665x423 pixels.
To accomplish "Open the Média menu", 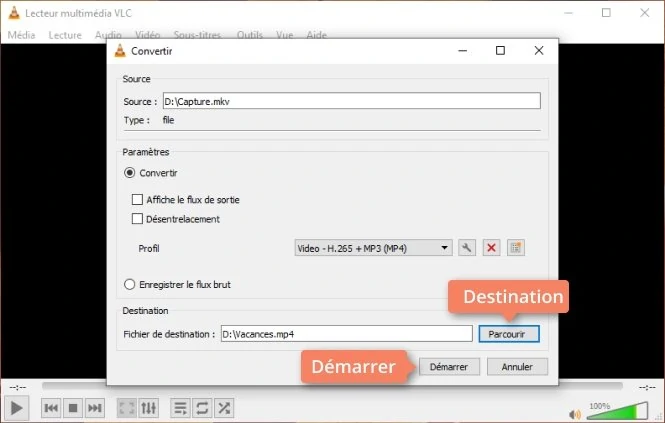I will 21,35.
